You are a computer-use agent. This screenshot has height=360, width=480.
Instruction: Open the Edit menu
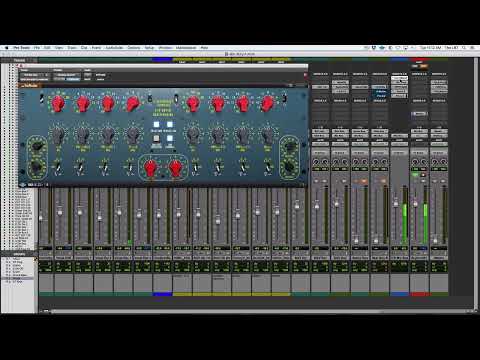(x=47, y=48)
